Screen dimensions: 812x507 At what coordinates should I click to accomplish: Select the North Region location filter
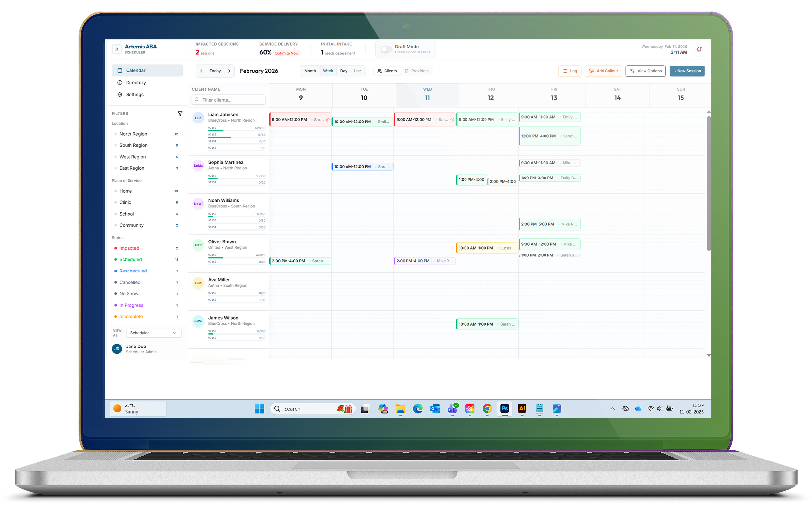pyautogui.click(x=133, y=134)
